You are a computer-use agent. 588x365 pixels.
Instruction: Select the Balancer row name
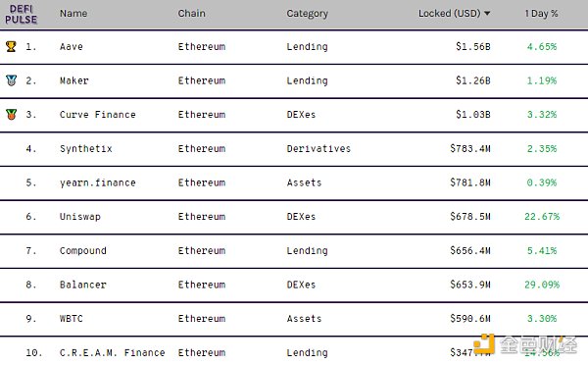pos(83,285)
